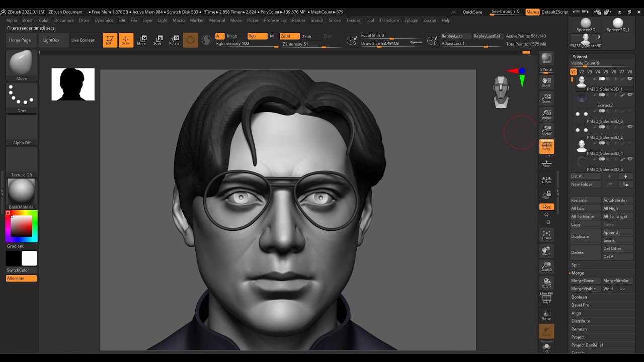Screen dimensions: 644x362
Task: Expand the Boolean section
Action: tap(579, 297)
